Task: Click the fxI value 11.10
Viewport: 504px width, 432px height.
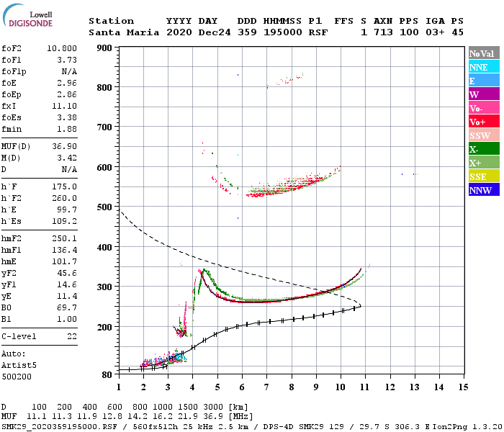Action: click(x=64, y=106)
